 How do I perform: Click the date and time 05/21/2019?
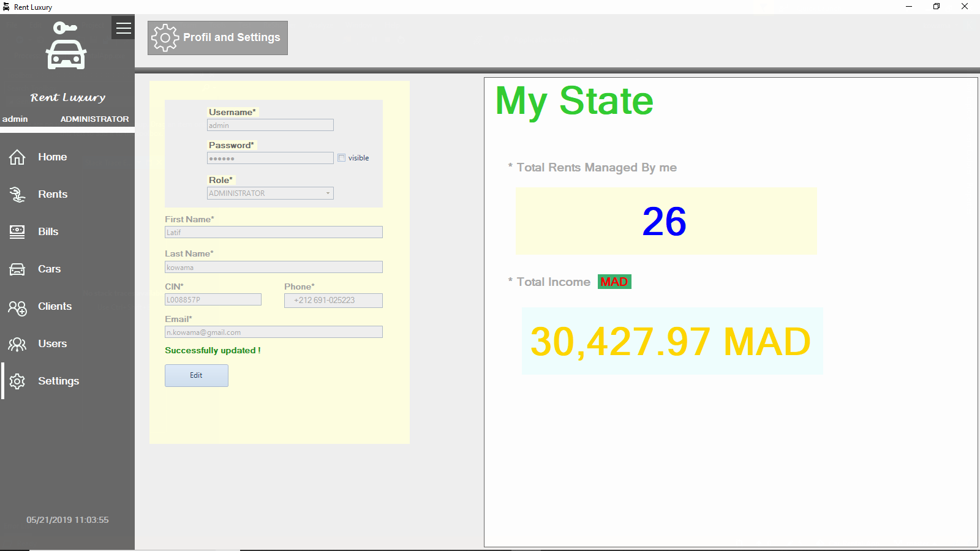[67, 520]
